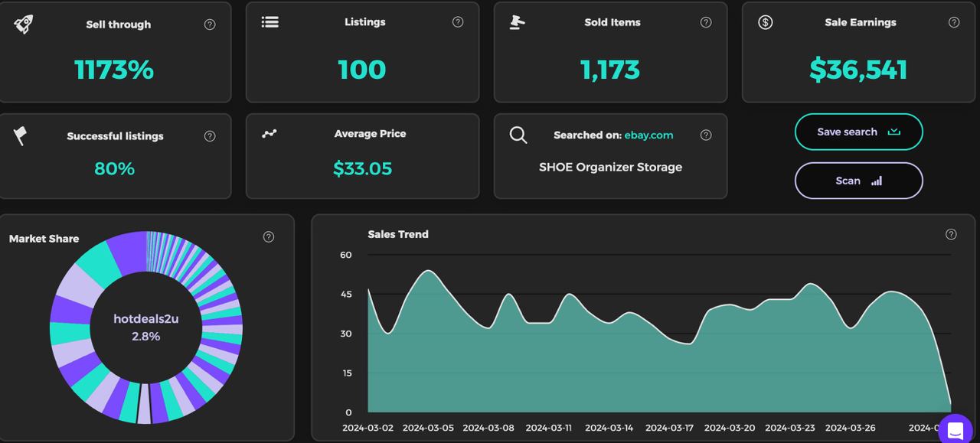Select the SHOE Organizer Storage search term
Viewport: 980px width, 443px height.
tap(610, 167)
